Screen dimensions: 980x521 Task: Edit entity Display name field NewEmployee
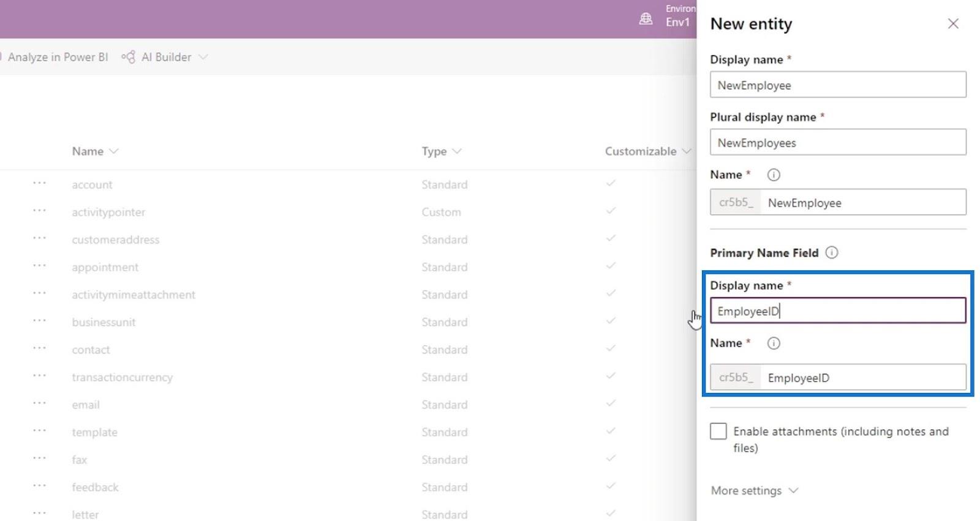click(838, 85)
